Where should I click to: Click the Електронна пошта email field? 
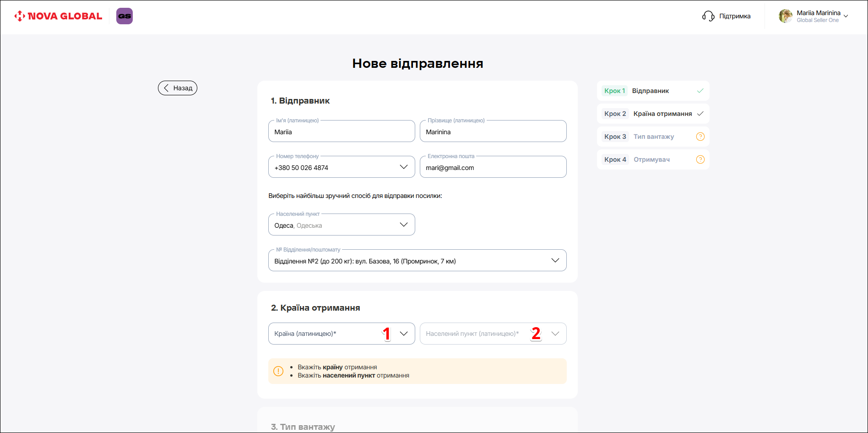(x=493, y=168)
